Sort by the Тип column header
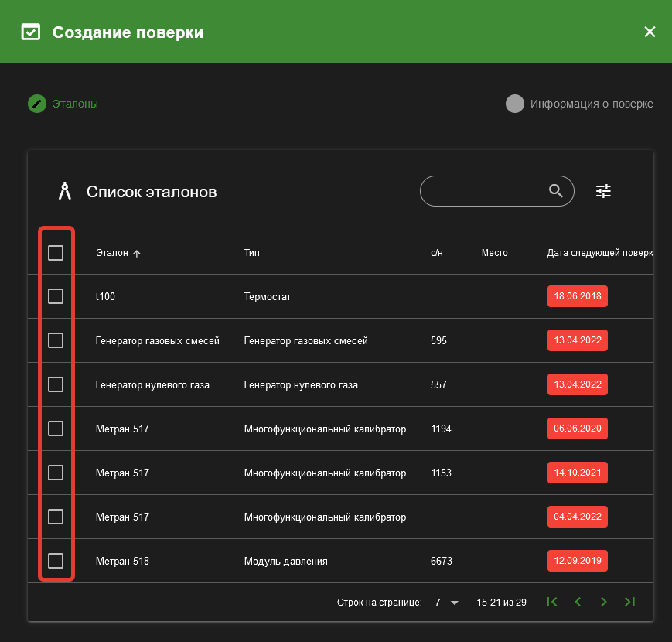The height and width of the screenshot is (642, 672). (x=251, y=253)
